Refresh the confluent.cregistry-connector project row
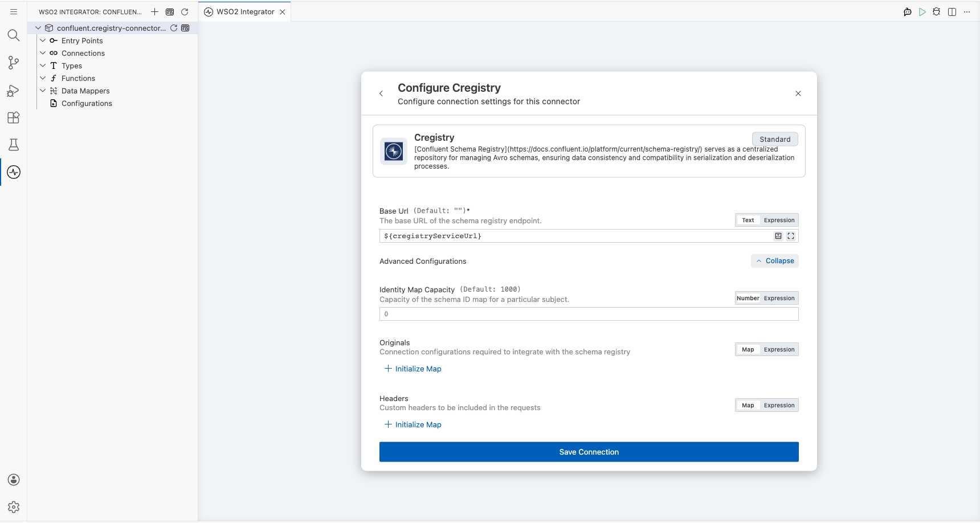The image size is (980, 523). (174, 28)
